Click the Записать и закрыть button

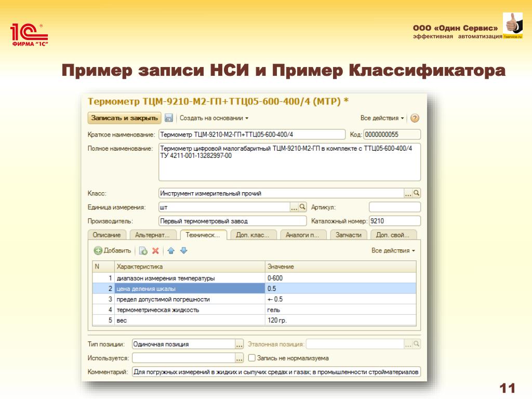123,118
